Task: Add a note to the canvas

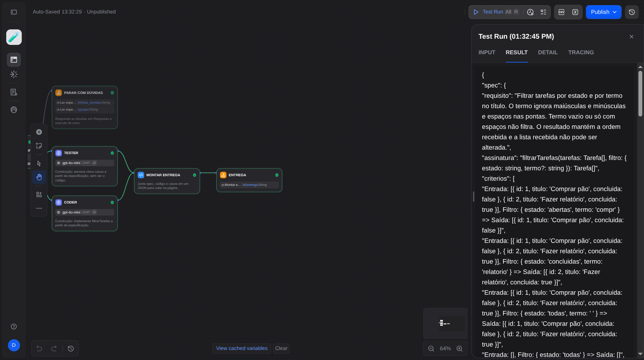Action: tap(39, 146)
